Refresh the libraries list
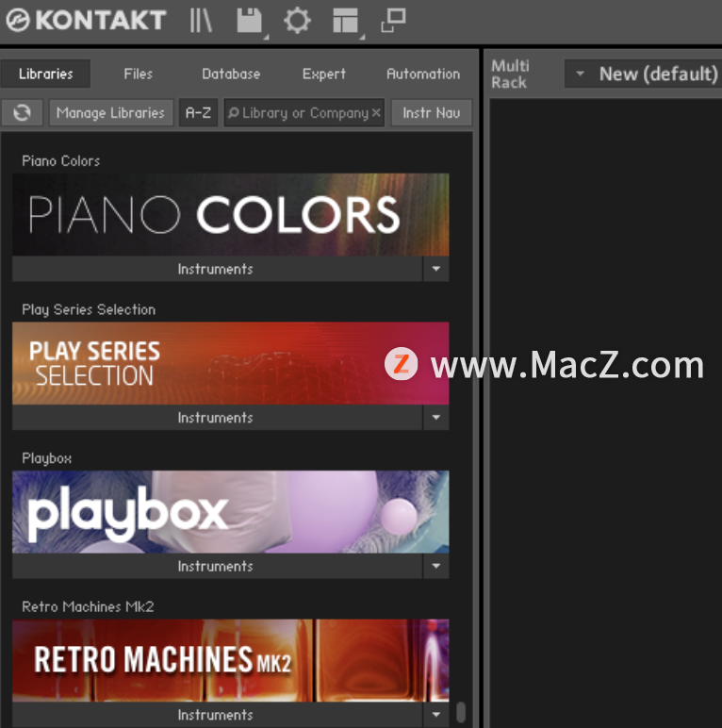The height and width of the screenshot is (728, 722). point(22,113)
